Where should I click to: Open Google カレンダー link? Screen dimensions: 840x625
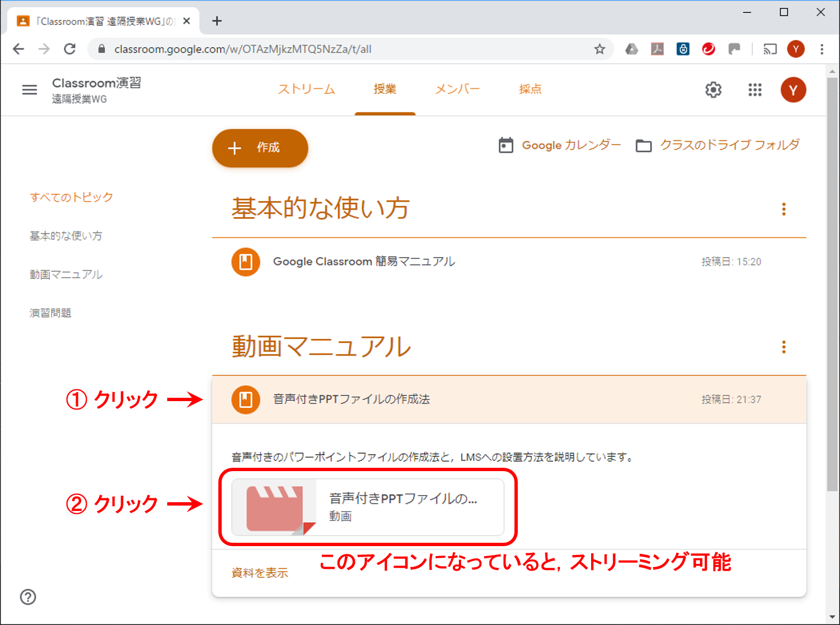pyautogui.click(x=559, y=146)
